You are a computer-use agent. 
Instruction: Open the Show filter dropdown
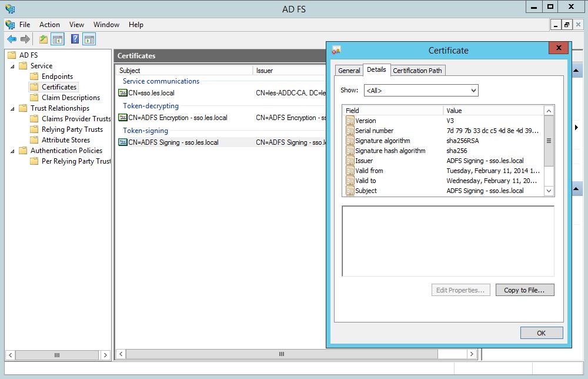[x=420, y=91]
